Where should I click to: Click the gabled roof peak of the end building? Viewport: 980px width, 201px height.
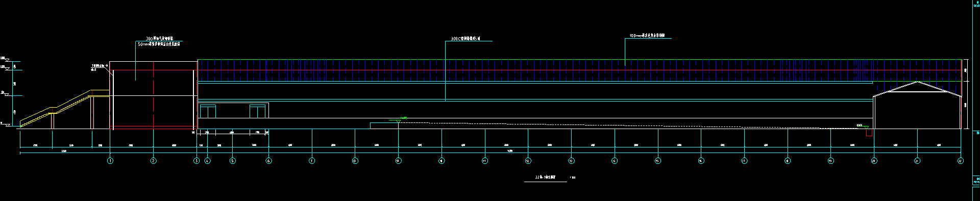point(918,82)
